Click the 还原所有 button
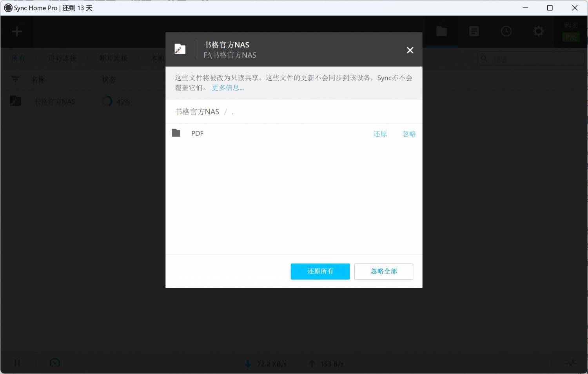Screen dimensions: 588x374 [x=320, y=271]
